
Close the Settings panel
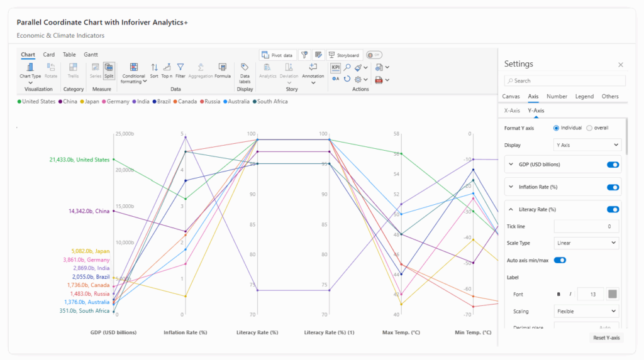621,65
